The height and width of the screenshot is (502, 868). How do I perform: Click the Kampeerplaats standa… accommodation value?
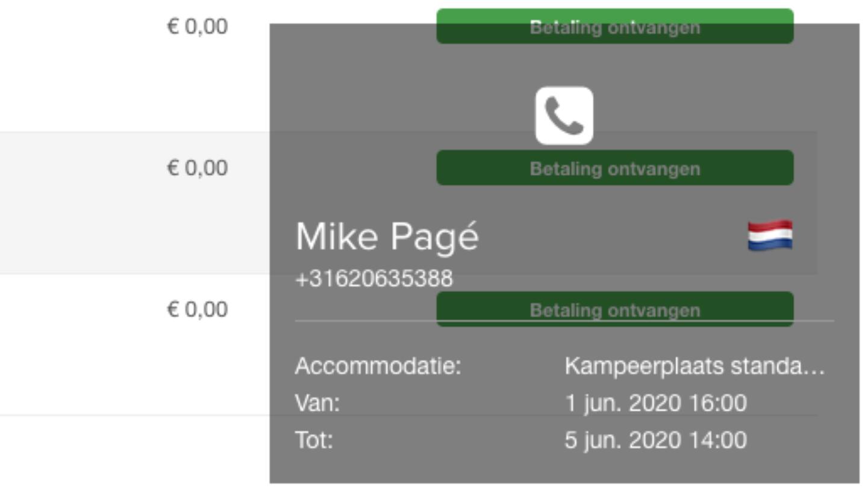[694, 366]
